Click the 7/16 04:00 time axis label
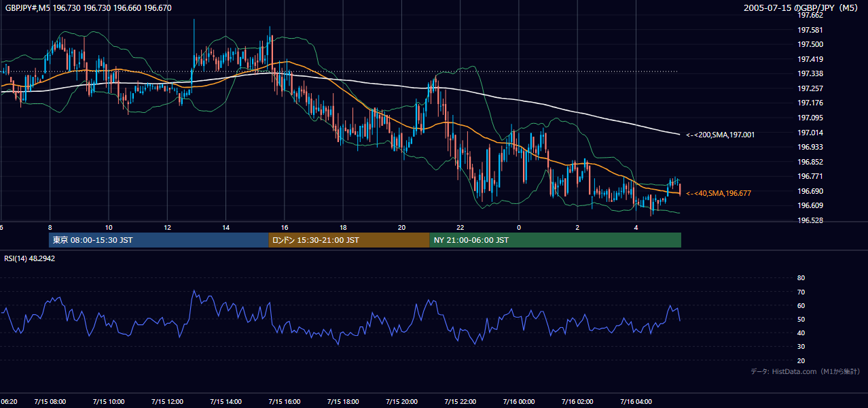 click(636, 402)
